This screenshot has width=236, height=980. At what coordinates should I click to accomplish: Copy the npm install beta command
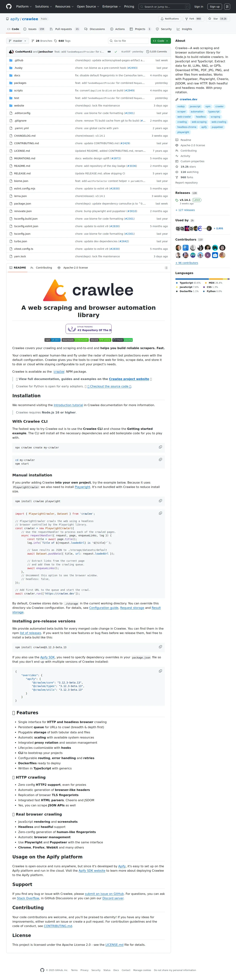(160, 646)
